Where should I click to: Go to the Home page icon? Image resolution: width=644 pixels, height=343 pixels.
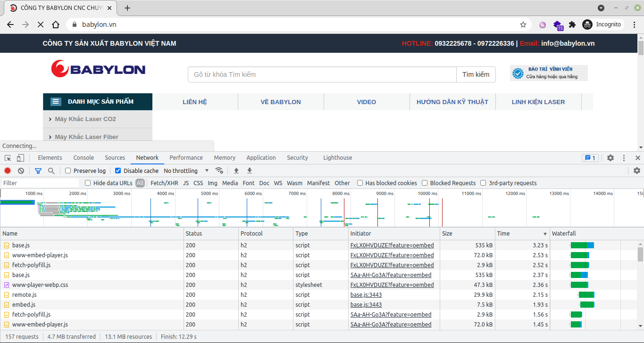56,24
